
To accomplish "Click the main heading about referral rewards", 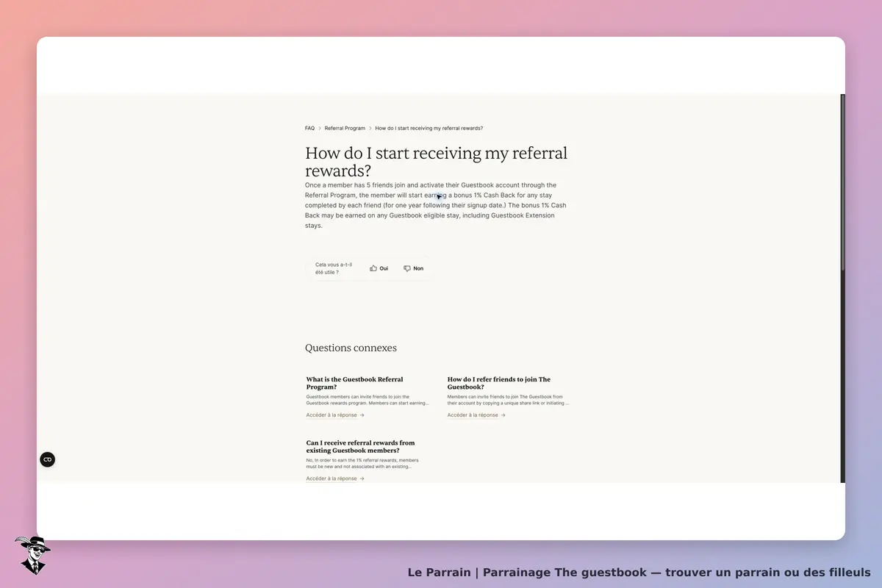I will [437, 162].
